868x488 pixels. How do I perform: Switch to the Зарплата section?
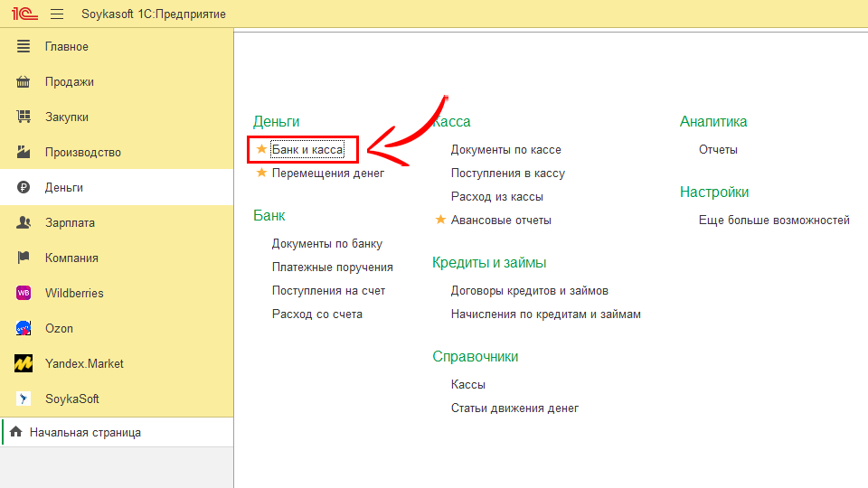click(x=70, y=223)
